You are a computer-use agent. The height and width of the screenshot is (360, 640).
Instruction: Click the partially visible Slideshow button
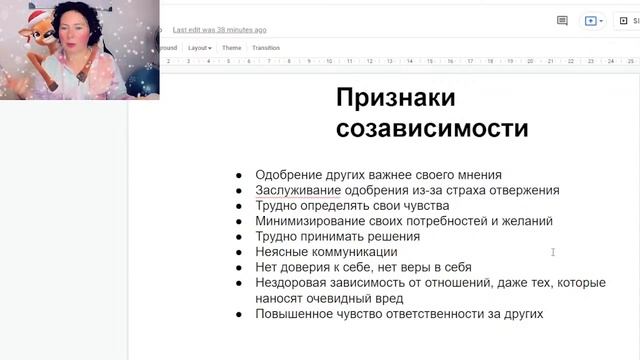[x=627, y=21]
